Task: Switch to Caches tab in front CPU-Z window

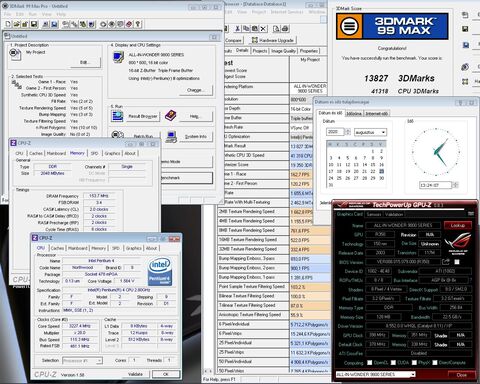Action: click(x=57, y=248)
